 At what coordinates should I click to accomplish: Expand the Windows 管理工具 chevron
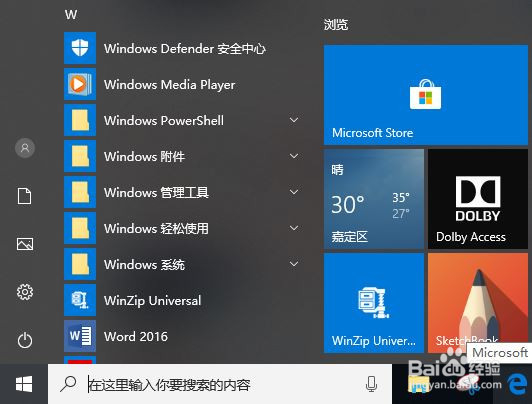pyautogui.click(x=294, y=192)
